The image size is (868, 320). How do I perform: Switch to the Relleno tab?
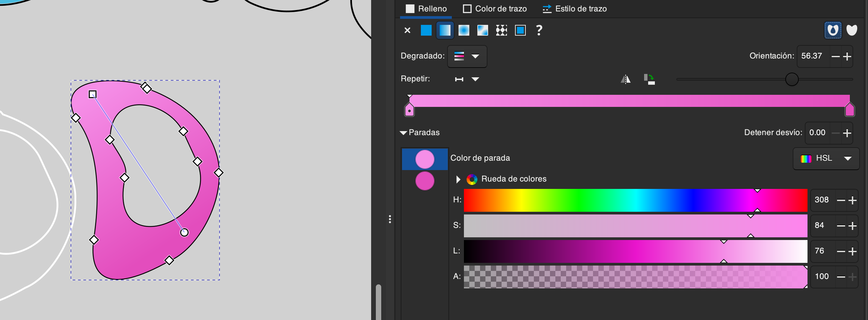tap(426, 9)
